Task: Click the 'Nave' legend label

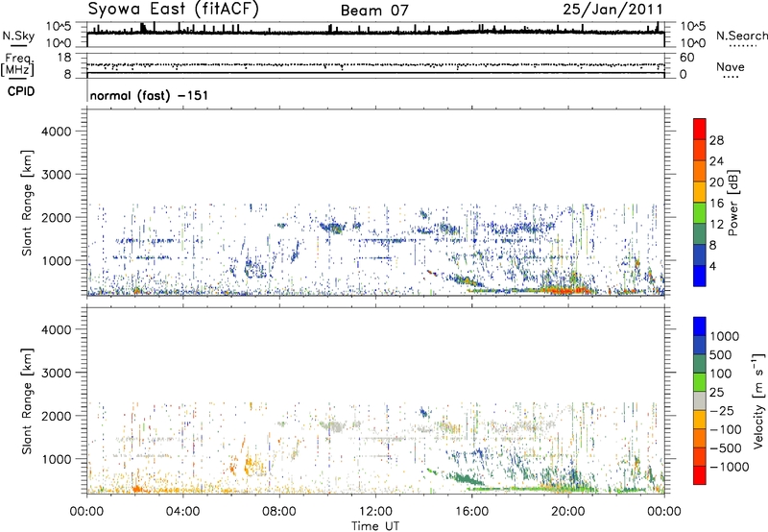Action: pyautogui.click(x=731, y=66)
